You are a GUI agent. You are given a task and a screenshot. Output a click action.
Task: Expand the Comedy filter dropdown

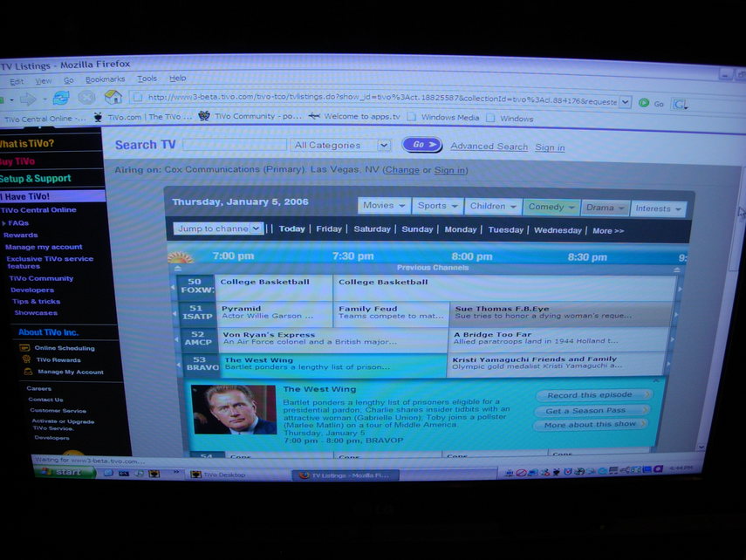click(551, 207)
